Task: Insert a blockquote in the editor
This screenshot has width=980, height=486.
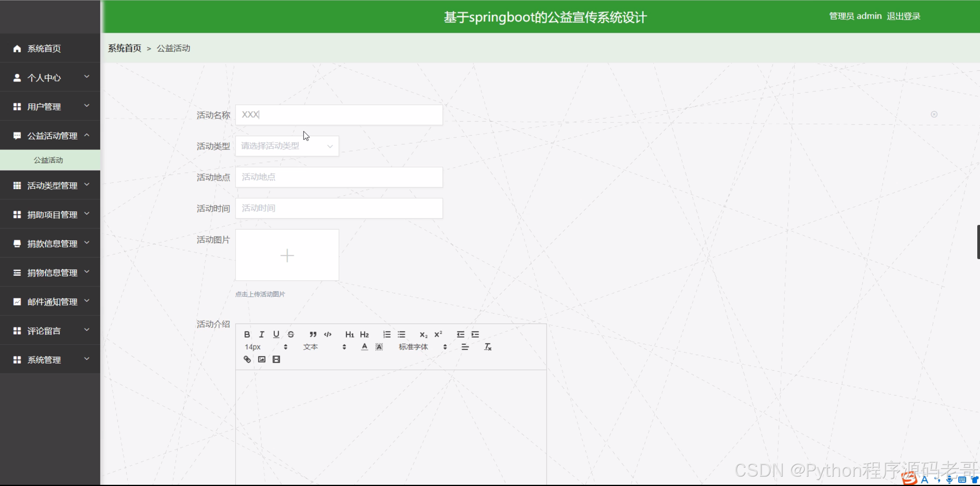Action: coord(313,334)
